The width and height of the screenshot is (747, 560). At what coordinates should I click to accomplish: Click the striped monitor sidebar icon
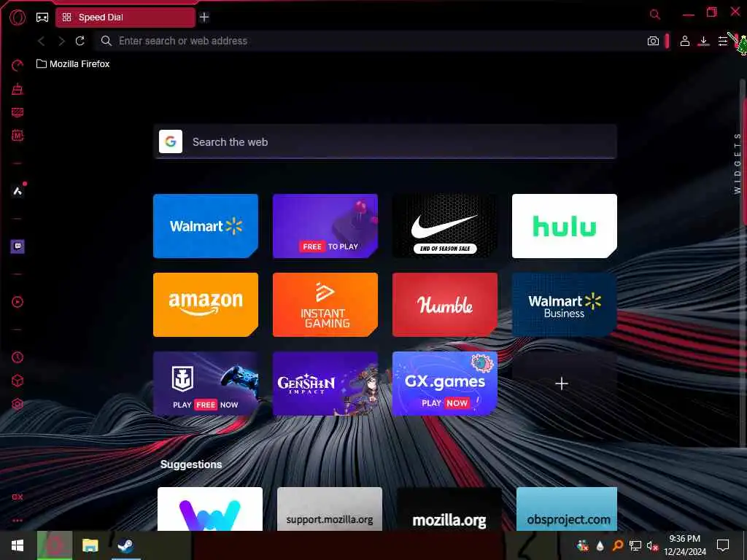[18, 112]
